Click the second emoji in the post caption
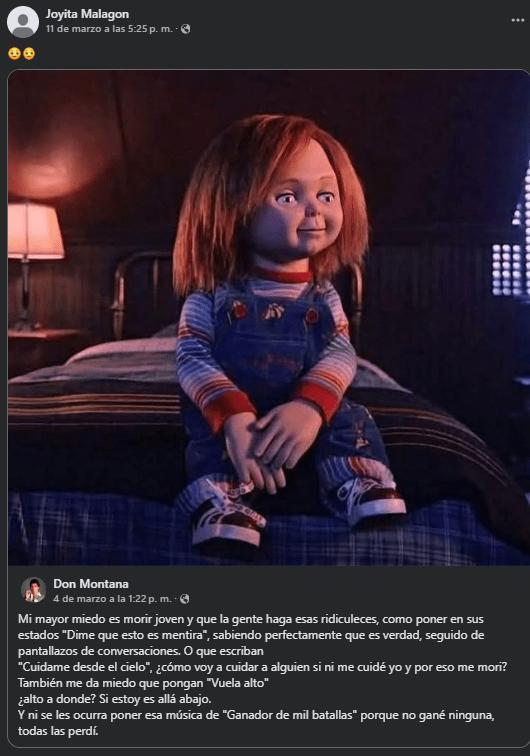530x756 pixels. coord(29,53)
